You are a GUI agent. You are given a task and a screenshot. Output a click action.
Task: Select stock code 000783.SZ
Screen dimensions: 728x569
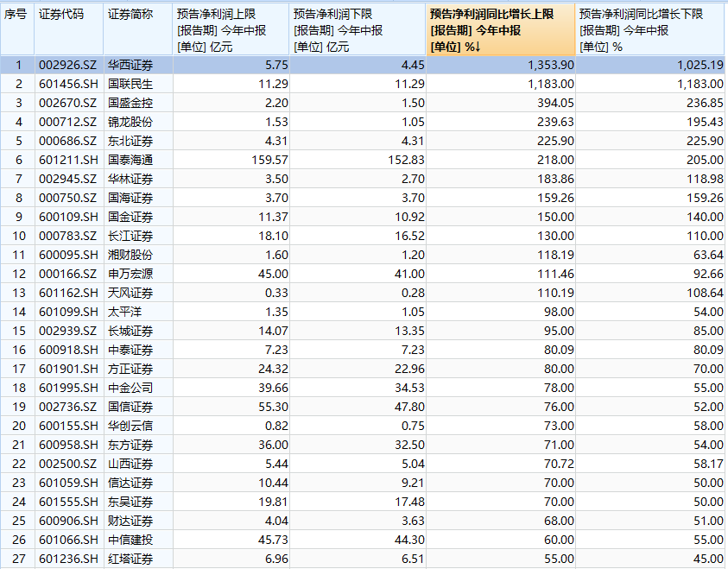click(69, 237)
